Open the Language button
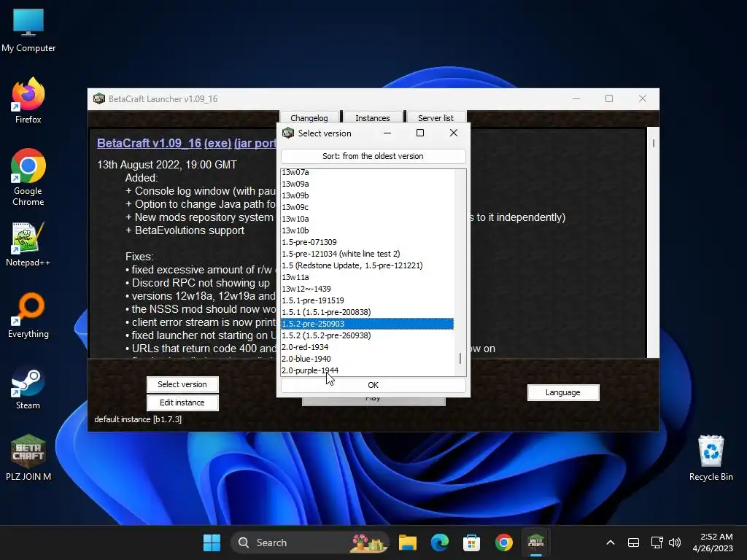This screenshot has height=560, width=747. [563, 392]
